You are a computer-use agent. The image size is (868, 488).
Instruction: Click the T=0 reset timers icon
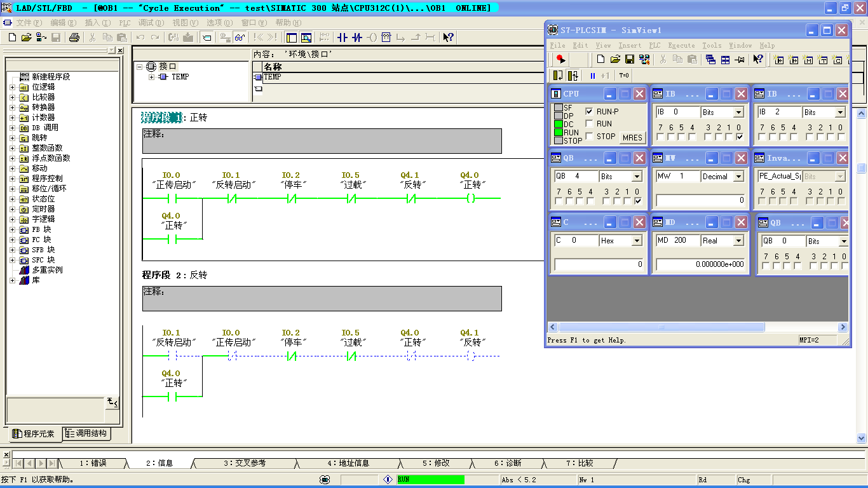(x=624, y=76)
